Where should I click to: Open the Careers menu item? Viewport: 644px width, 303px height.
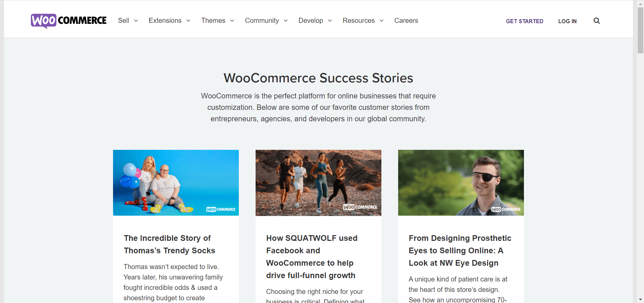406,20
